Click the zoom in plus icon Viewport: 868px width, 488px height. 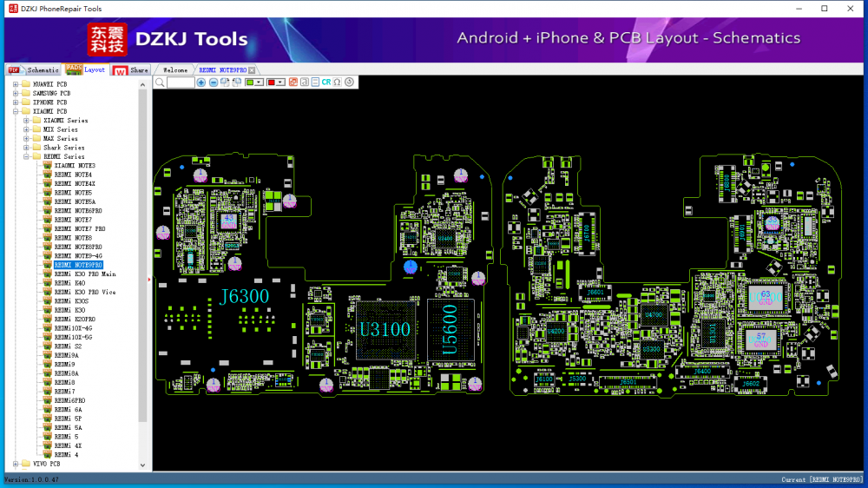[201, 82]
